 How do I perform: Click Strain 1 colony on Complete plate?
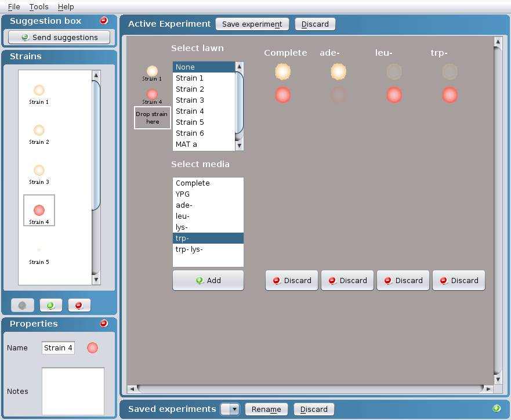[283, 72]
